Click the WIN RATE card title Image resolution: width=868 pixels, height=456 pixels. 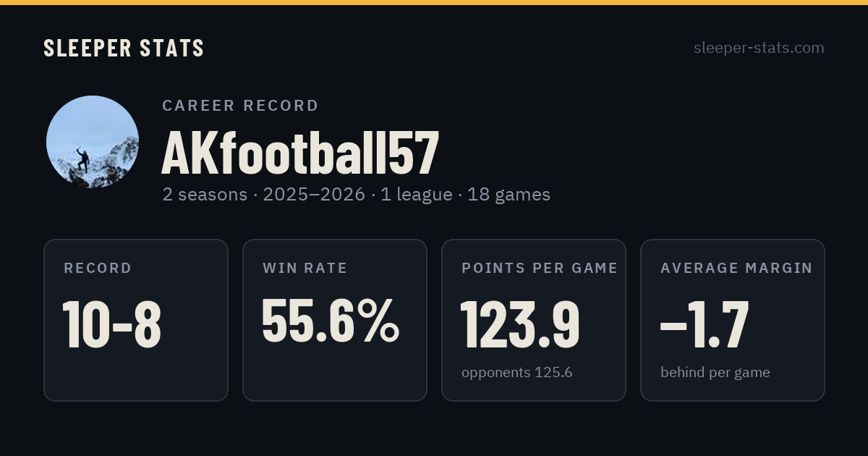305,269
